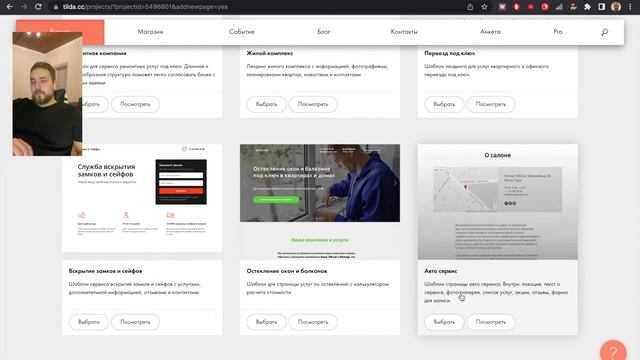Open the Chrome extensions puzzle menu
This screenshot has width=640, height=360.
coord(587,7)
